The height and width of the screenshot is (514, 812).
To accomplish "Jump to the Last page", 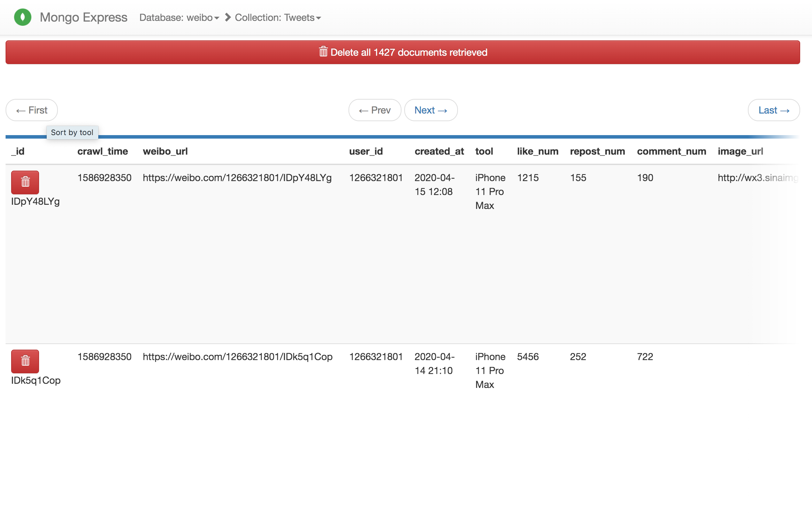I will [x=774, y=110].
